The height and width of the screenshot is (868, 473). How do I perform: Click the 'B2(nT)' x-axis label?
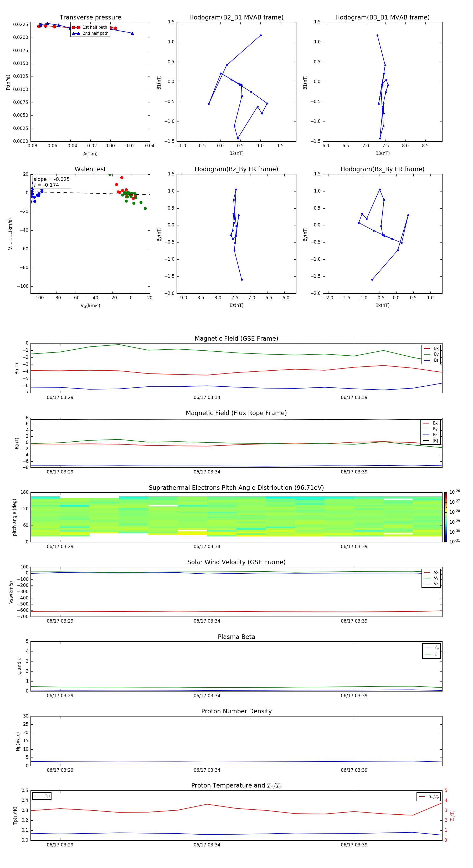[236, 153]
